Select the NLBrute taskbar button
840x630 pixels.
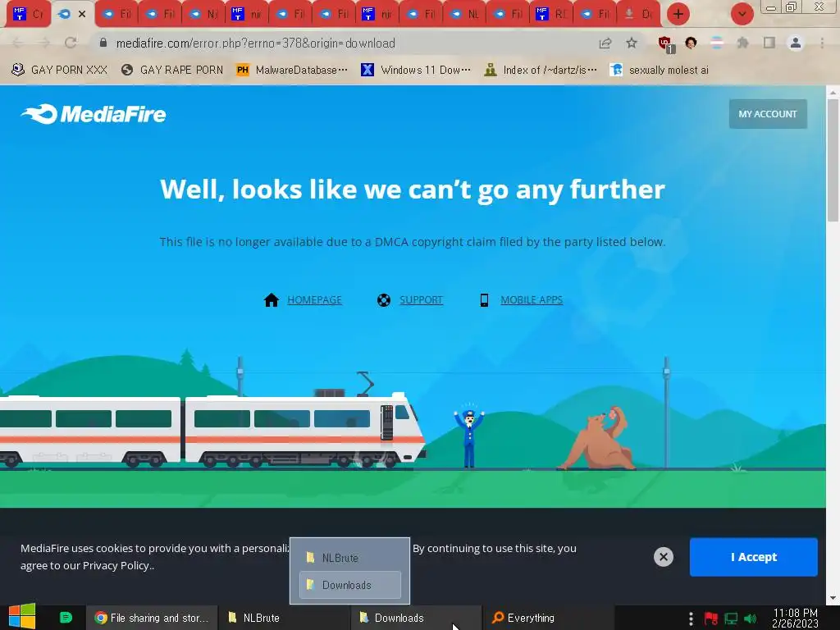pyautogui.click(x=284, y=618)
